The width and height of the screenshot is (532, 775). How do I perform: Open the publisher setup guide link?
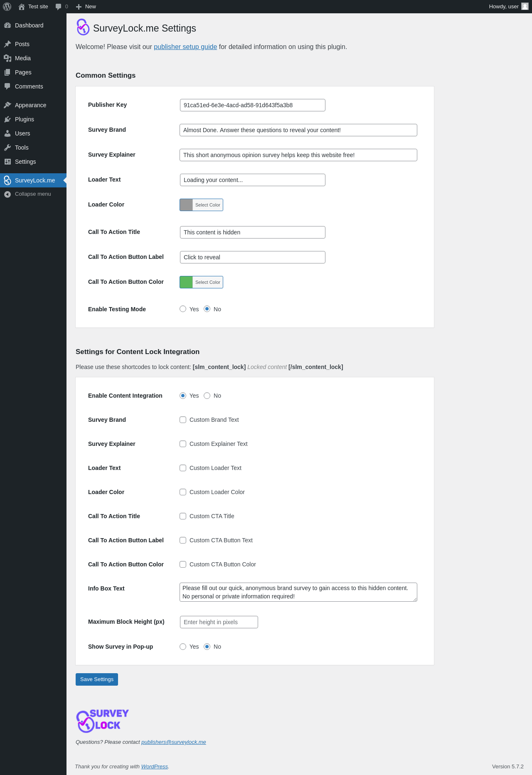coord(185,47)
